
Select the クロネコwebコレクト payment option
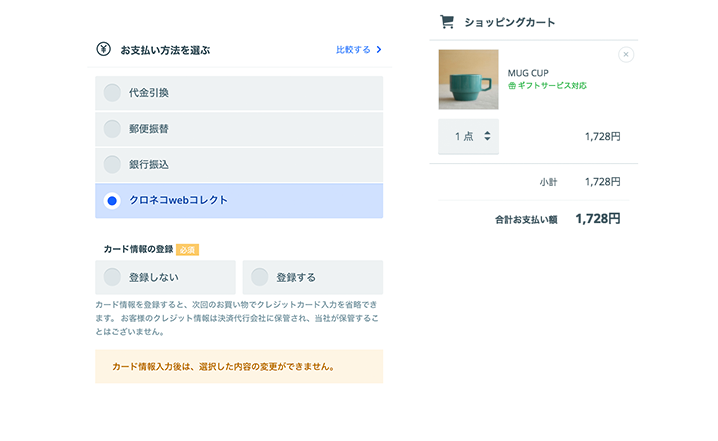tap(113, 201)
